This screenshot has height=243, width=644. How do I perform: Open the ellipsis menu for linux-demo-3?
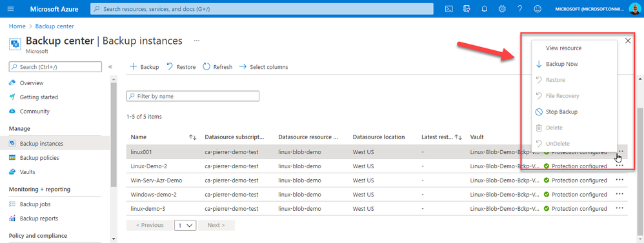(x=619, y=209)
